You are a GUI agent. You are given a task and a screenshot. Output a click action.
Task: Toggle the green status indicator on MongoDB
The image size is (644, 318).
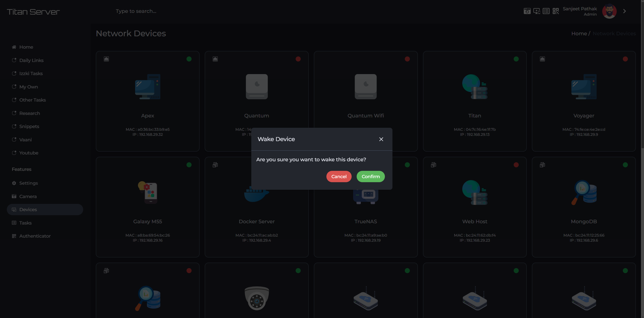point(626,165)
